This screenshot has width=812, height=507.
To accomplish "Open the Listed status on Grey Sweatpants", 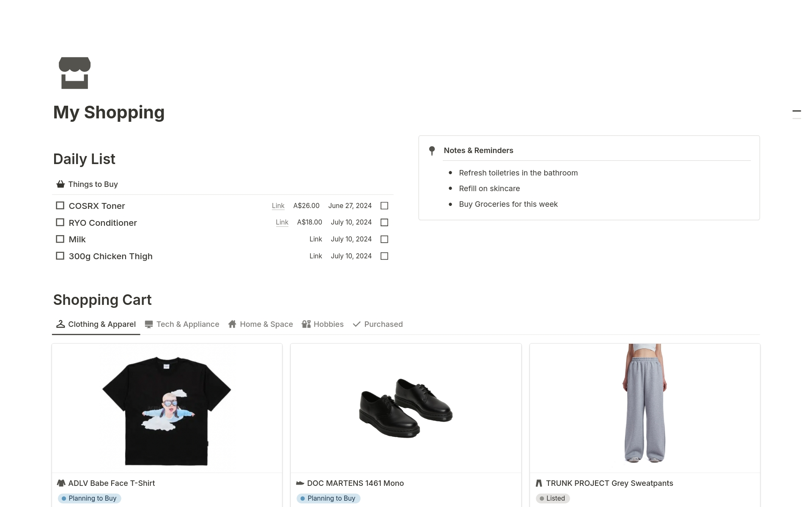I will click(x=553, y=498).
